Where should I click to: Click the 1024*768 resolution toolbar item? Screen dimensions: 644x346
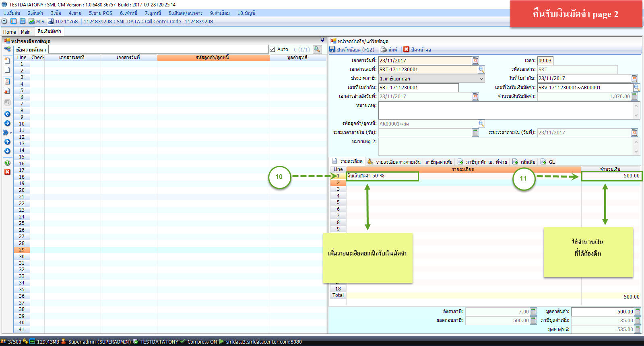(63, 21)
